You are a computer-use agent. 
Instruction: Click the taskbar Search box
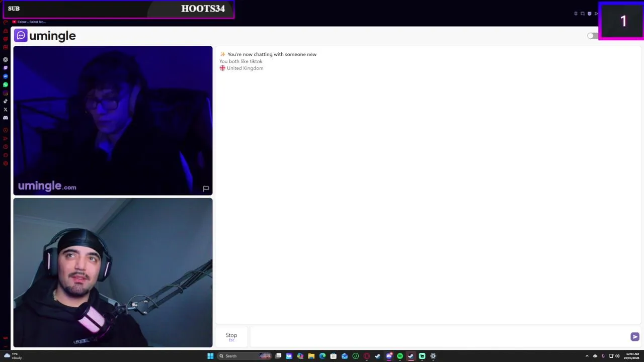(245, 356)
